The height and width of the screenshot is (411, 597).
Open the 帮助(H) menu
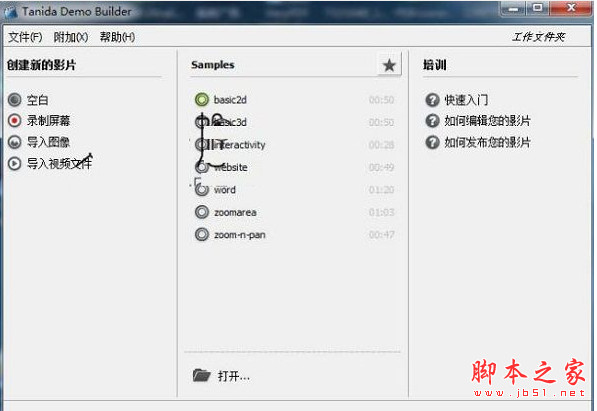pyautogui.click(x=117, y=37)
